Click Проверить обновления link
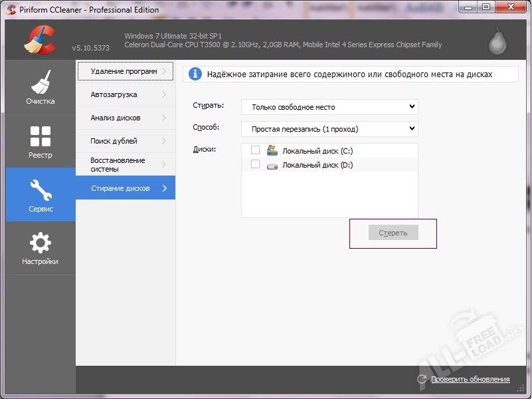The image size is (532, 399). click(x=470, y=379)
